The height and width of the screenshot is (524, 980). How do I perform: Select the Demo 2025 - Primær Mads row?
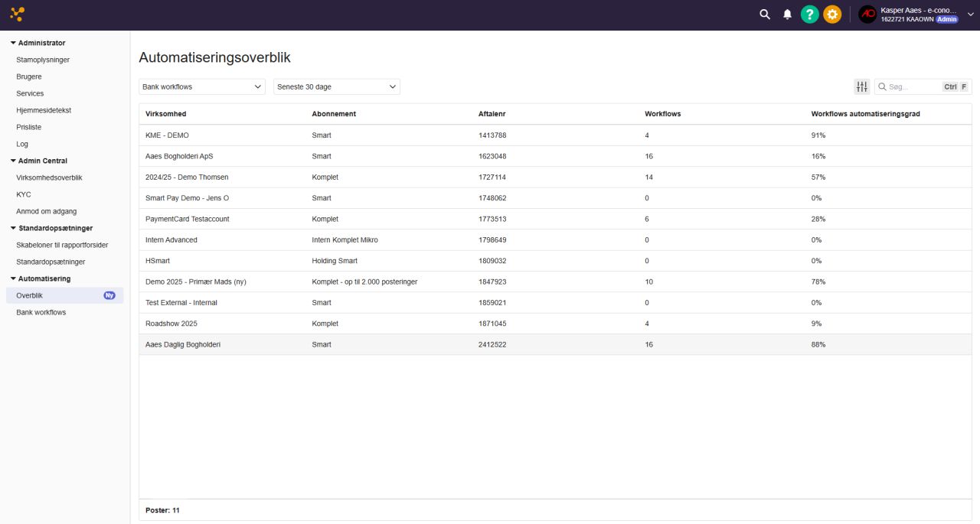pyautogui.click(x=555, y=282)
